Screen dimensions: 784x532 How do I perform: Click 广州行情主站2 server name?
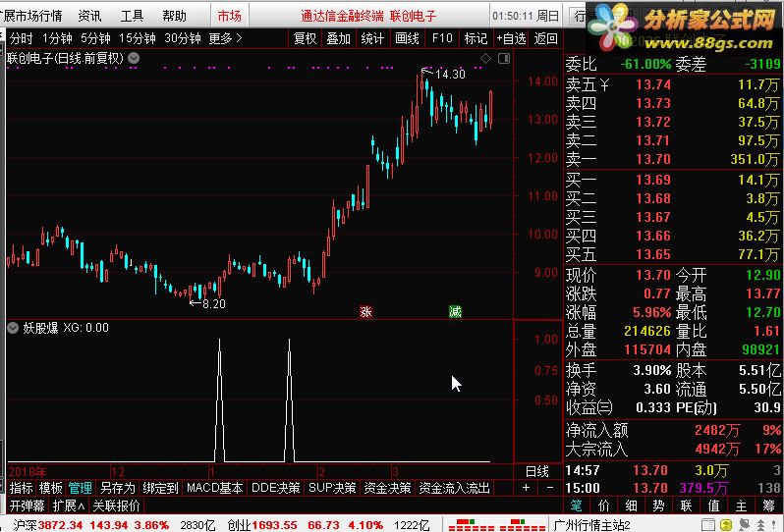click(x=591, y=525)
